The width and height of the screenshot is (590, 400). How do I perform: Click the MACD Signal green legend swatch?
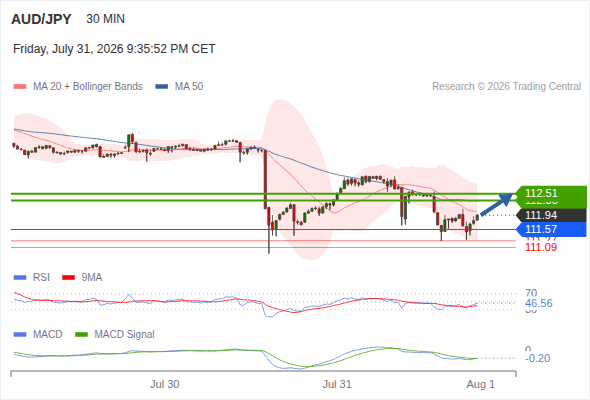[81, 335]
